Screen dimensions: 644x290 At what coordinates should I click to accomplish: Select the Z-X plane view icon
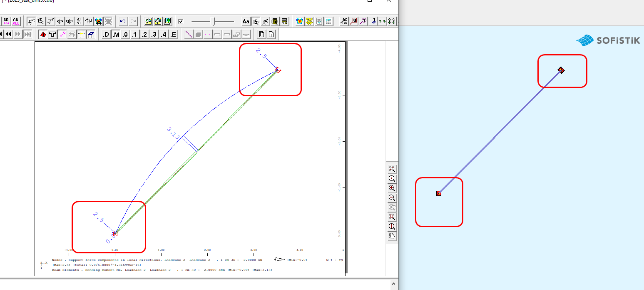point(41,21)
